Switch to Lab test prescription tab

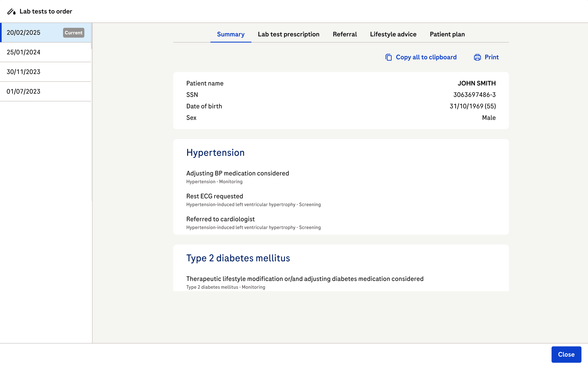[x=288, y=34]
